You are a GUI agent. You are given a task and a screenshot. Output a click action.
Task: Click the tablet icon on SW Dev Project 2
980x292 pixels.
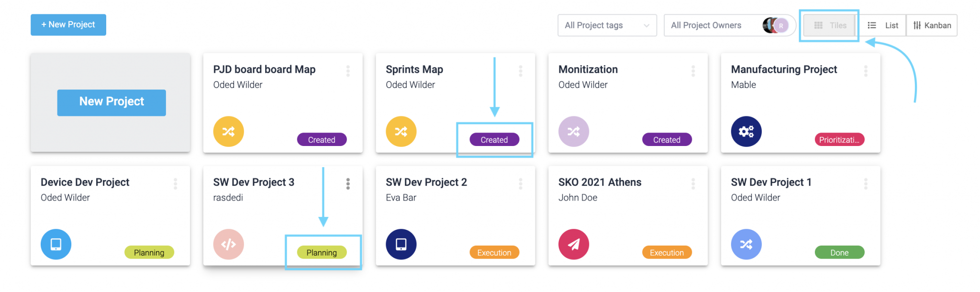pos(401,245)
